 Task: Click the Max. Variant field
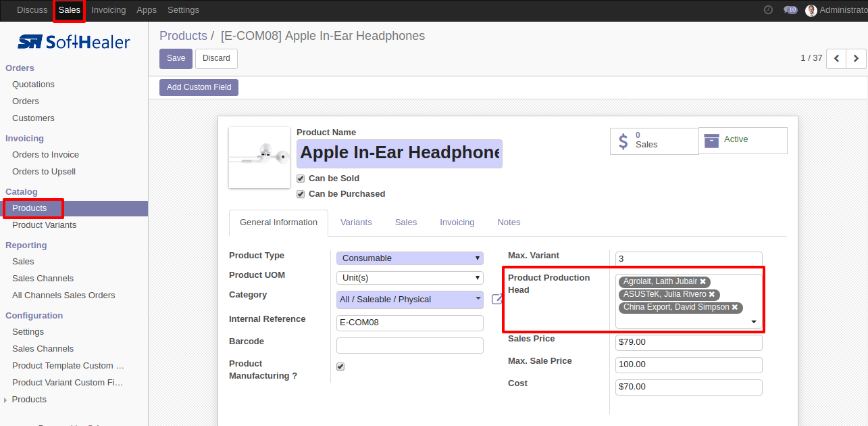pos(688,259)
